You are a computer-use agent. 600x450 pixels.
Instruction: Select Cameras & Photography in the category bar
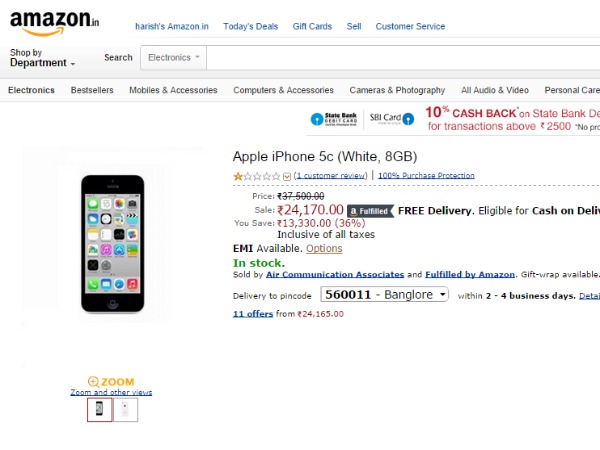point(397,90)
